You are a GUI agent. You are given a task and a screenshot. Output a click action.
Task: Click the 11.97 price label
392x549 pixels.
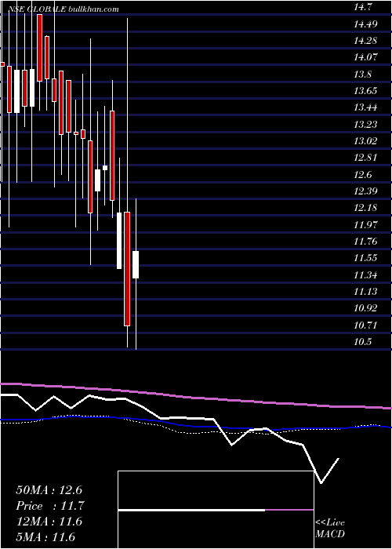click(x=365, y=224)
